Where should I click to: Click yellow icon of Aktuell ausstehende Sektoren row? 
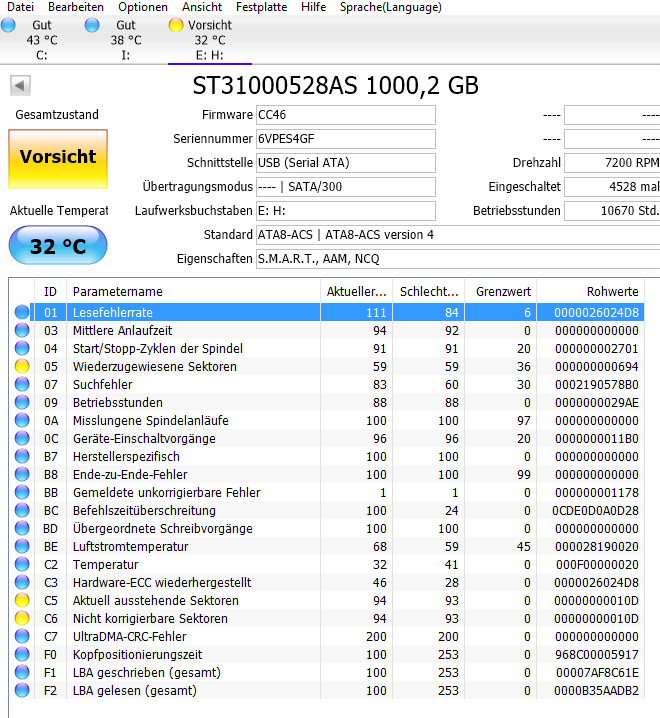(x=22, y=600)
